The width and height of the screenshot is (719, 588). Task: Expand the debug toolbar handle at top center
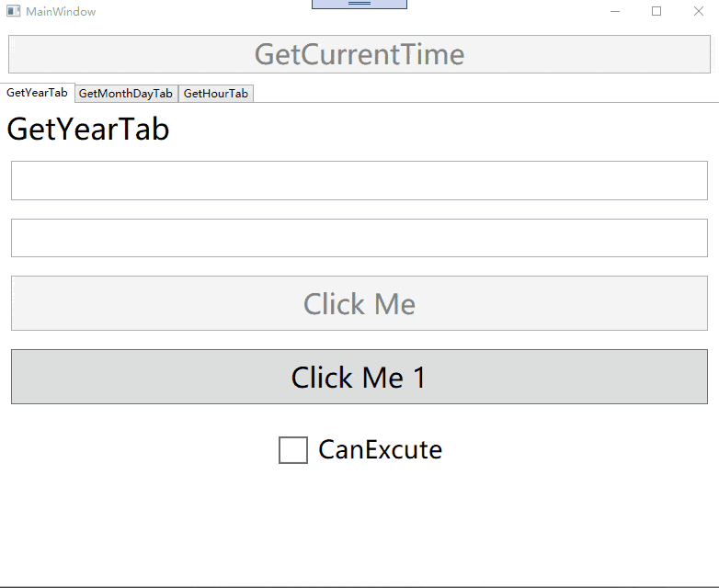point(359,4)
